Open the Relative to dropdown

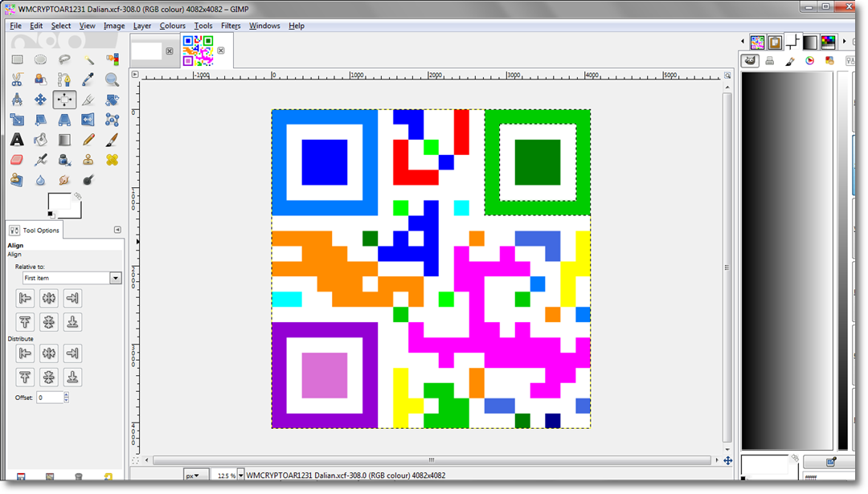(72, 278)
